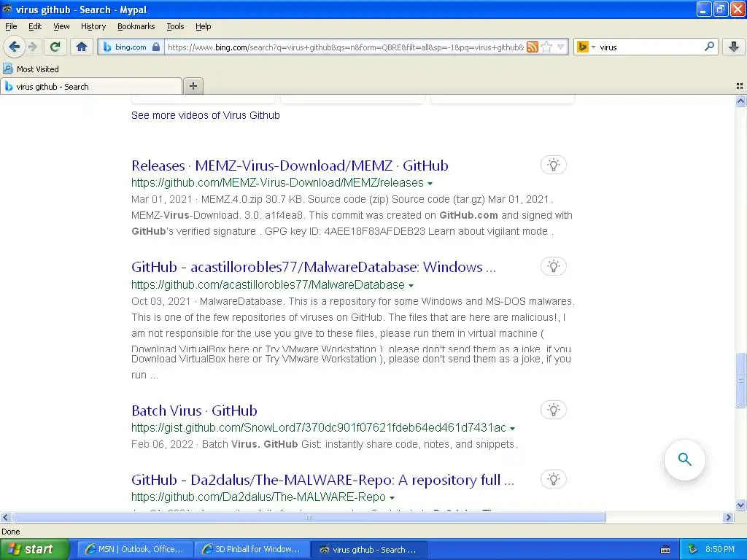Viewport: 747px width, 560px height.
Task: Click the github.com/MEMZ-Virus-Download/MEMZ/releases URL
Action: pos(277,183)
